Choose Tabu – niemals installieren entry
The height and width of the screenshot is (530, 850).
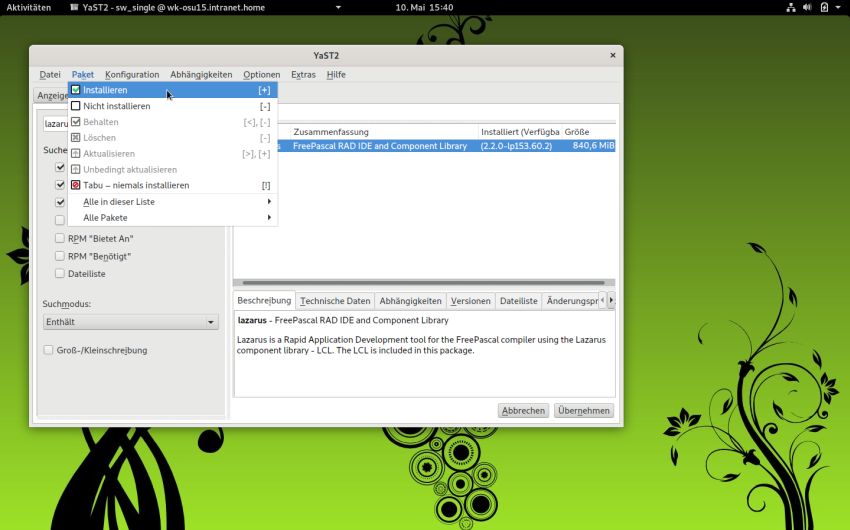click(173, 185)
